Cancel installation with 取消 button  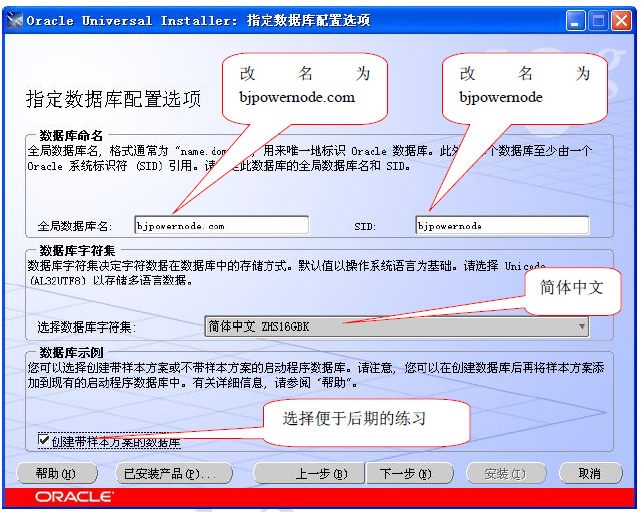590,474
